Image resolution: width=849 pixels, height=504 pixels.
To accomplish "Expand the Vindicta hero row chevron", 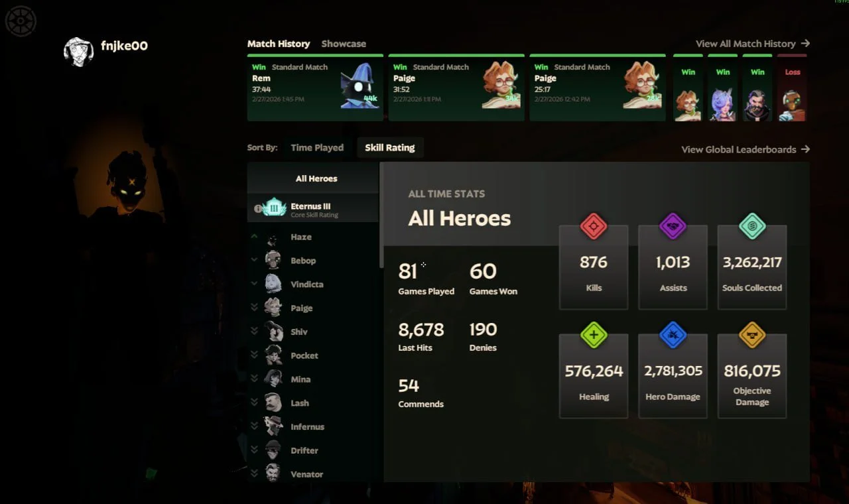I will [254, 284].
